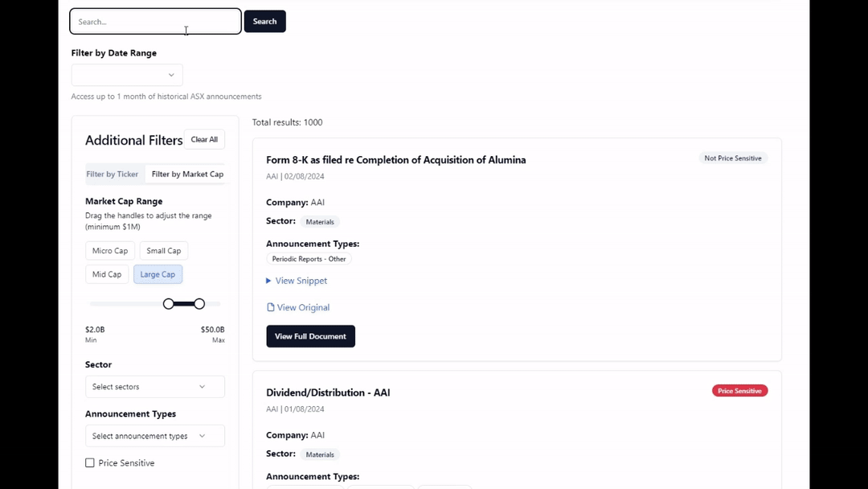Image resolution: width=868 pixels, height=489 pixels.
Task: Toggle on the Micro Cap filter
Action: [109, 250]
